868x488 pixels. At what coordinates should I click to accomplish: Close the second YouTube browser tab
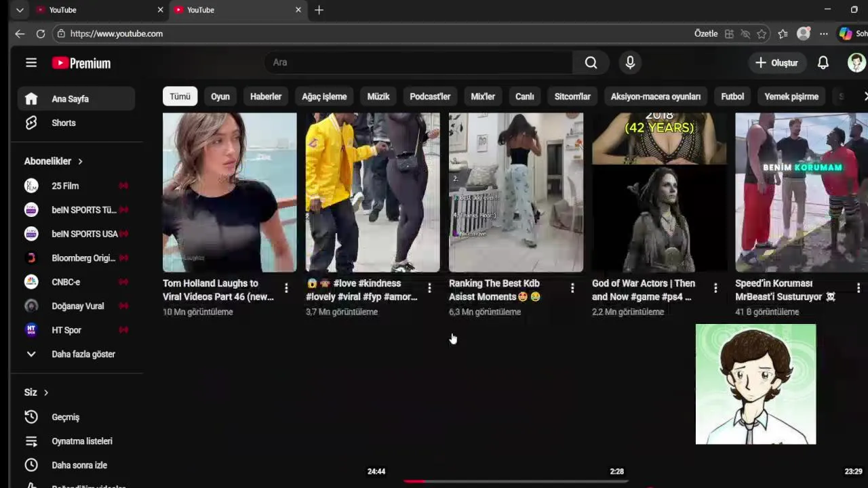[x=298, y=10]
